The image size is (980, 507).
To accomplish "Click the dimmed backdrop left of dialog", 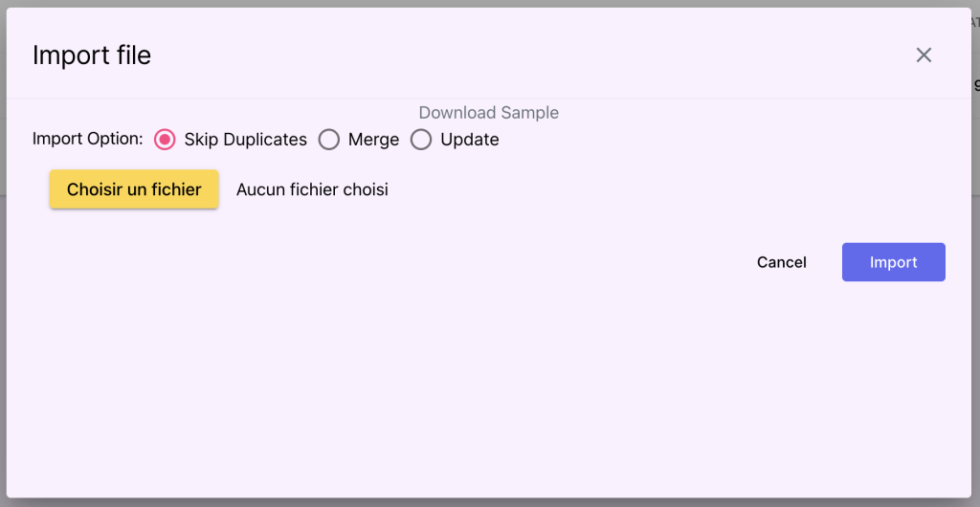I will [x=3, y=287].
